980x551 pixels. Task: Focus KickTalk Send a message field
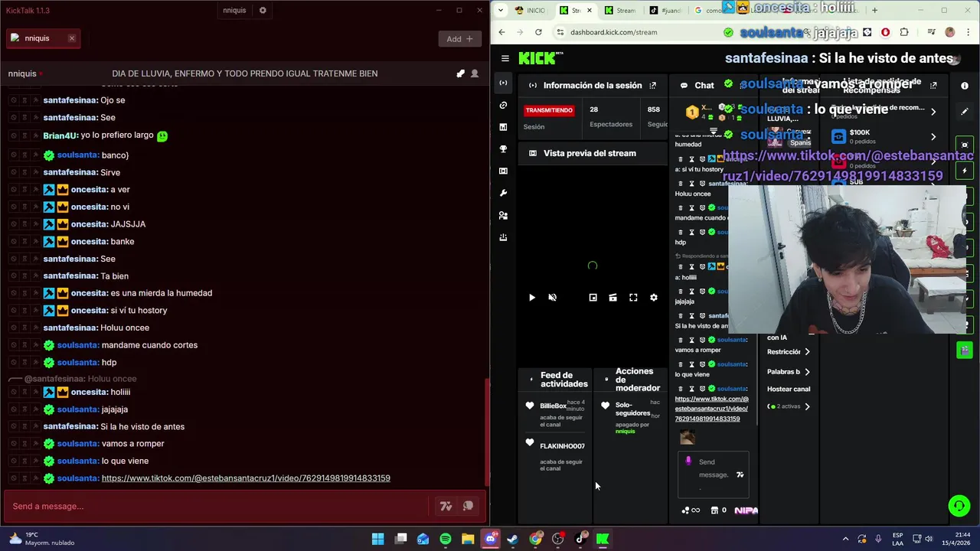(218, 506)
